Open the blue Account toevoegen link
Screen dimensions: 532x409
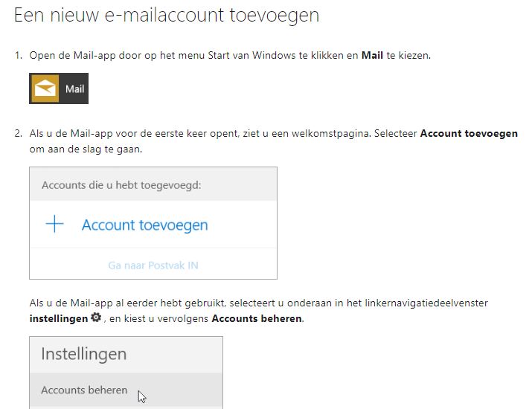click(x=144, y=225)
